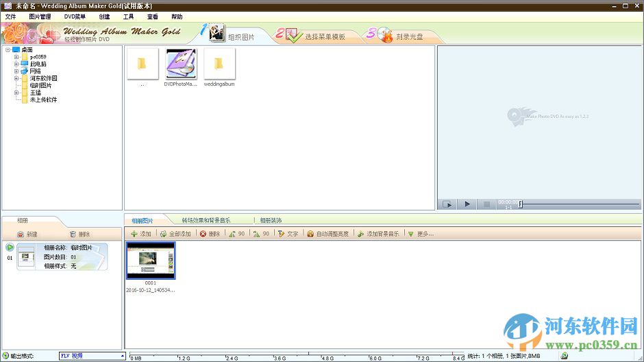This screenshot has width=644, height=362.
Task: Click the preview-mode button in player
Action: (447, 204)
